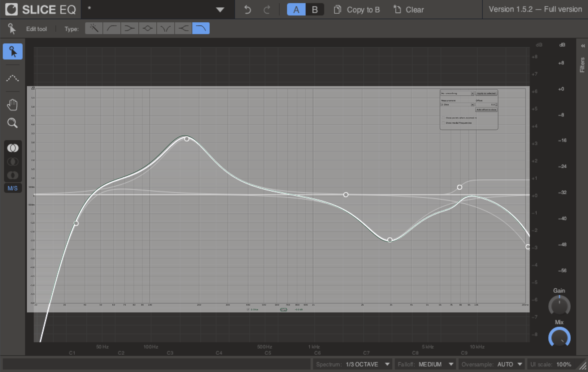Select the dotted curve draw tool
The height and width of the screenshot is (372, 588).
coord(12,78)
